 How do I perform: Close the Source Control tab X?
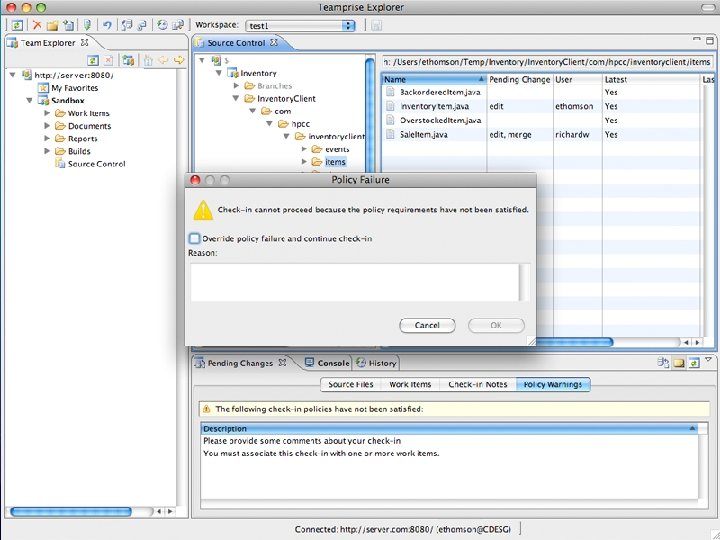pyautogui.click(x=274, y=42)
